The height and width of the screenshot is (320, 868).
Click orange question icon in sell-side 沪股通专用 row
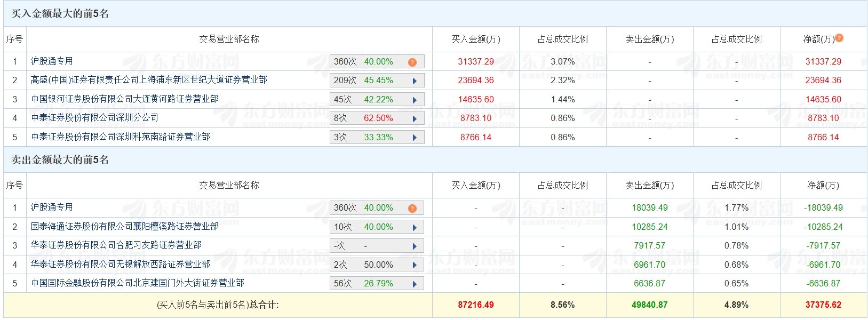tap(412, 209)
